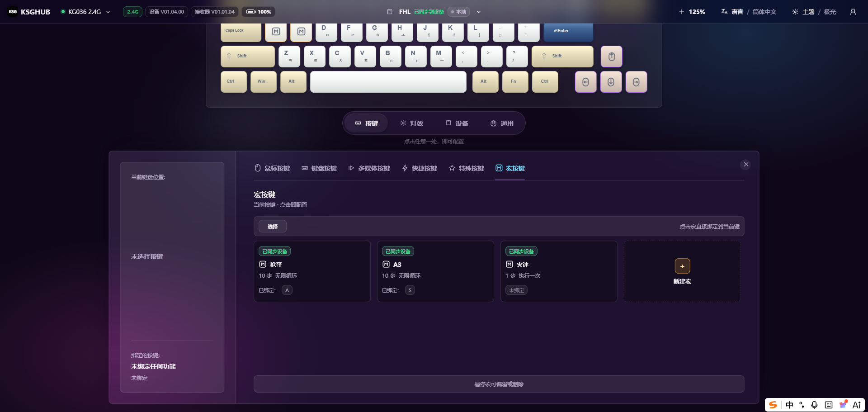Image resolution: width=868 pixels, height=412 pixels.
Task: Select the up arrow key on the virtual keyboard
Action: pos(612,57)
